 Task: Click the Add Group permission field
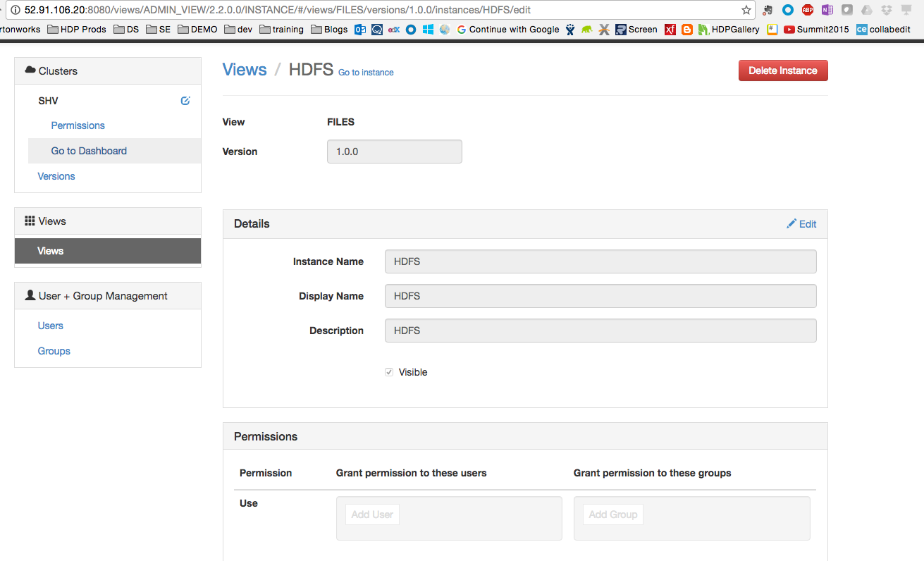(612, 514)
